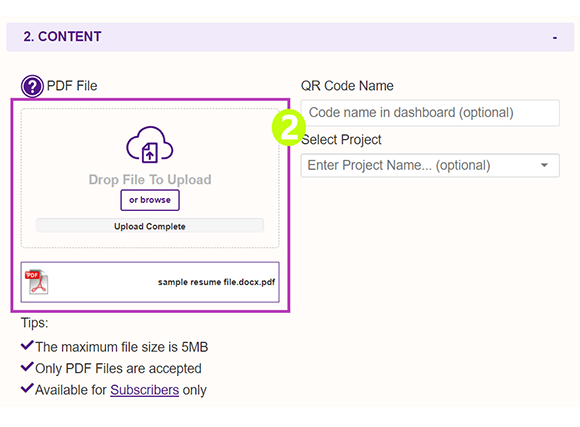
Task: Click checkmark beside Only PDF Files tip
Action: point(27,367)
